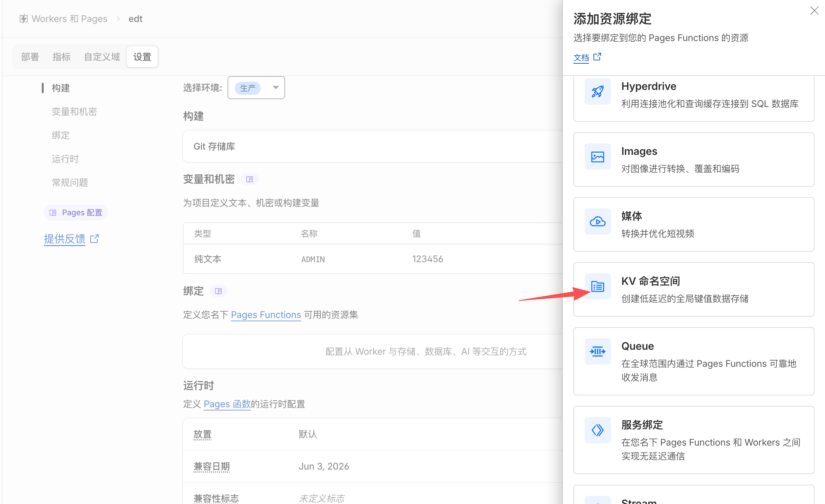The image size is (825, 504).
Task: Click the Workers 和 Pages breadcrumb icon
Action: [23, 19]
